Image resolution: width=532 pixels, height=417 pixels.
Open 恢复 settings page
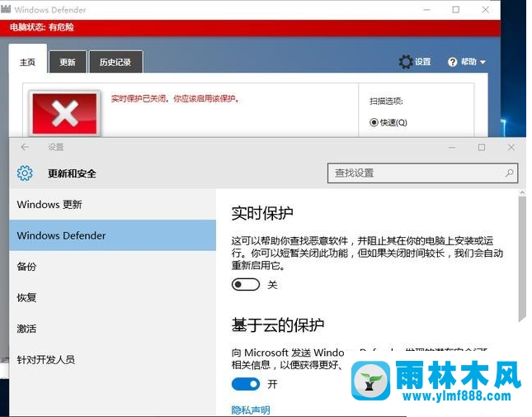[x=113, y=298]
